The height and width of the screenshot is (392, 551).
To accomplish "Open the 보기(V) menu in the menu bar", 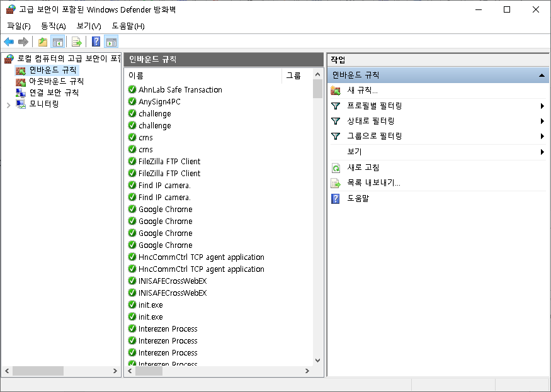I will [x=89, y=26].
